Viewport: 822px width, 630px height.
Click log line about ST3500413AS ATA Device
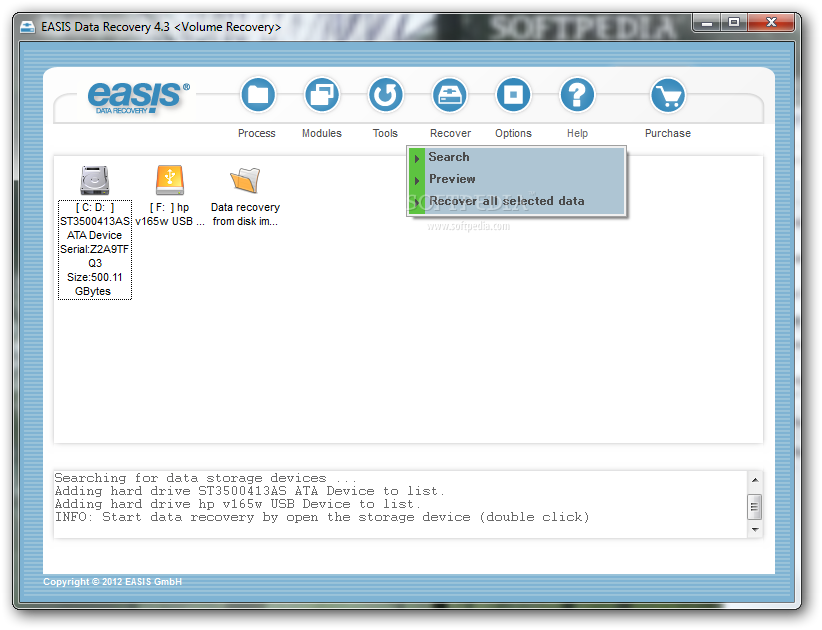250,491
